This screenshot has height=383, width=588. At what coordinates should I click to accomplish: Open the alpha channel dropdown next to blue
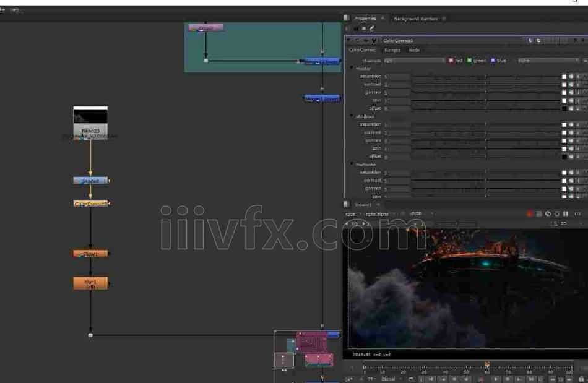click(548, 61)
